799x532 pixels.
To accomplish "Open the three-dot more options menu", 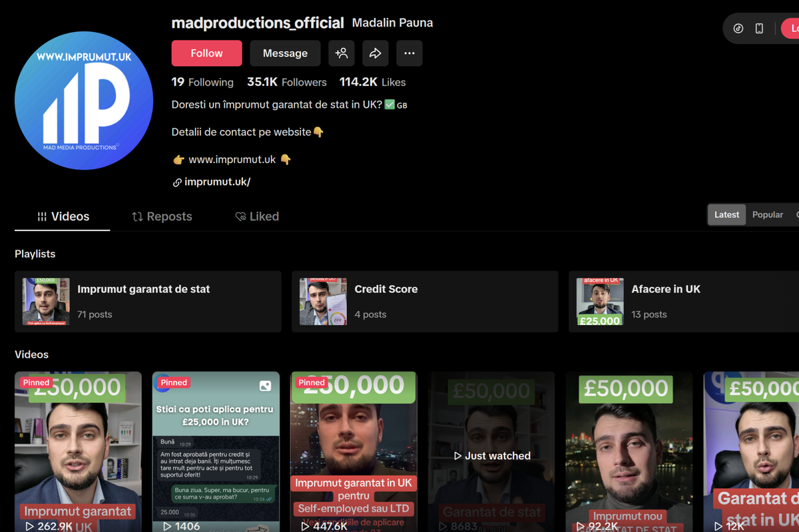I will pyautogui.click(x=409, y=53).
